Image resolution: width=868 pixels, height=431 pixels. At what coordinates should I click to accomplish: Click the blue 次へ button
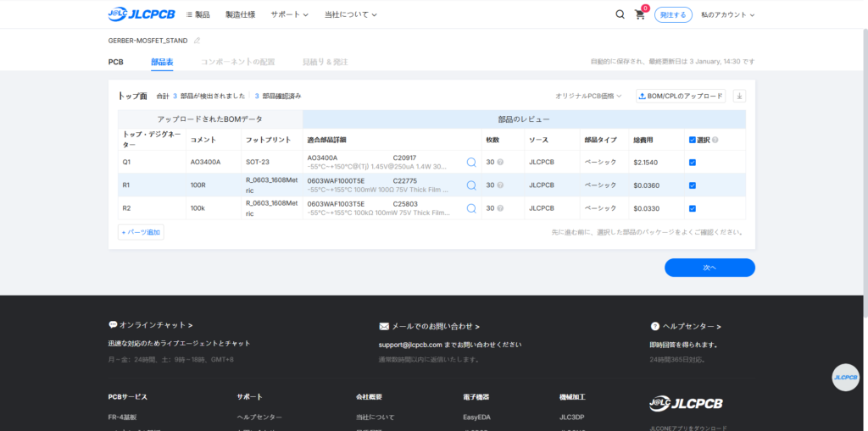click(x=709, y=268)
